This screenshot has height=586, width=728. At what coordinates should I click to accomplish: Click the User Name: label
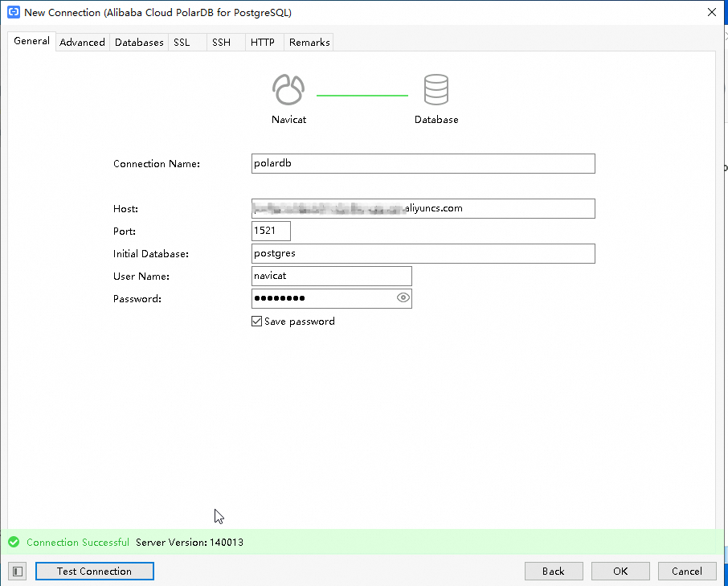click(x=141, y=276)
